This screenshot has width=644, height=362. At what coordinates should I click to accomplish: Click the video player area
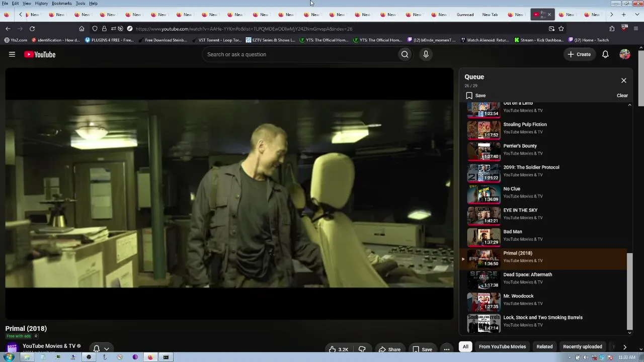pyautogui.click(x=229, y=194)
